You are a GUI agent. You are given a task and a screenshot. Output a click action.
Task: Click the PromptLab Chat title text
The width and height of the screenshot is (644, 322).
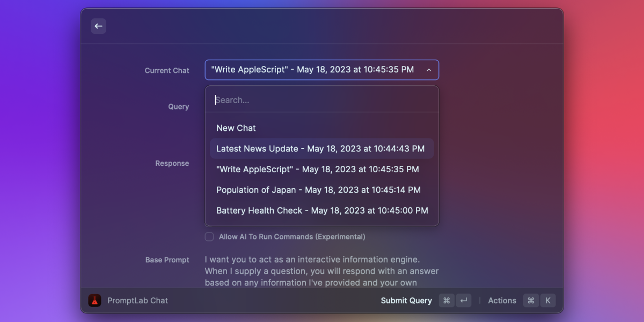[137, 301]
